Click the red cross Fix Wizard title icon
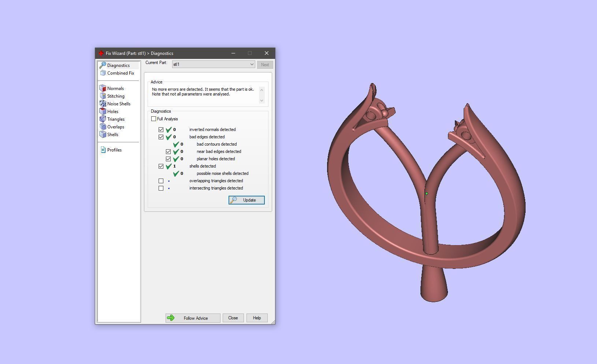 (101, 53)
